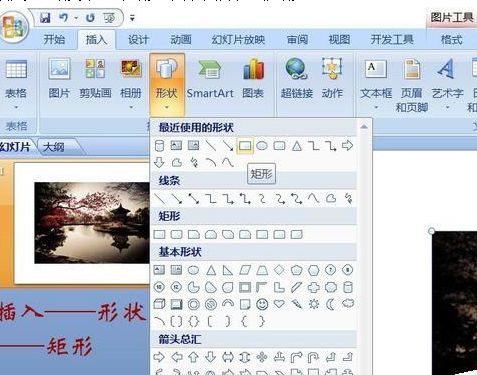Insert a 超链接 hyperlink
This screenshot has width=477, height=375.
(x=297, y=79)
